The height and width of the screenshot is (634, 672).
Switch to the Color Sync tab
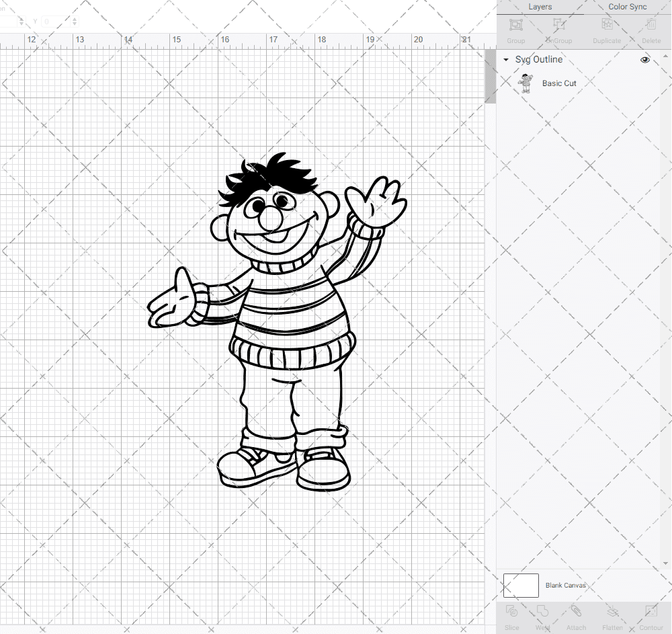click(x=627, y=7)
